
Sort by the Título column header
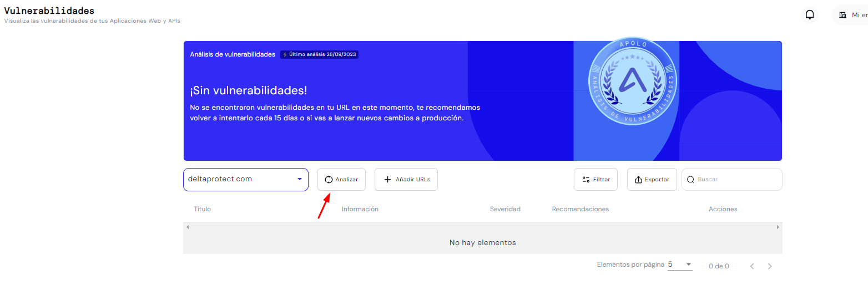(202, 209)
